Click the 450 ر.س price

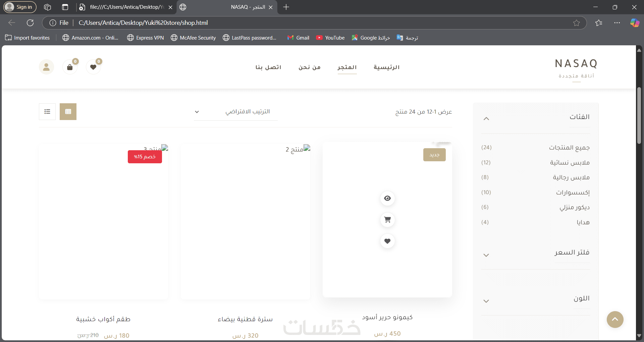387,334
